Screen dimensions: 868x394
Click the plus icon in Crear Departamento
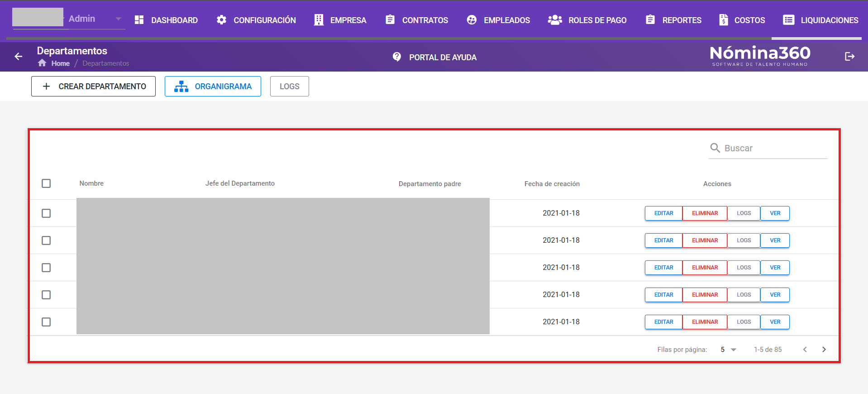click(x=46, y=86)
